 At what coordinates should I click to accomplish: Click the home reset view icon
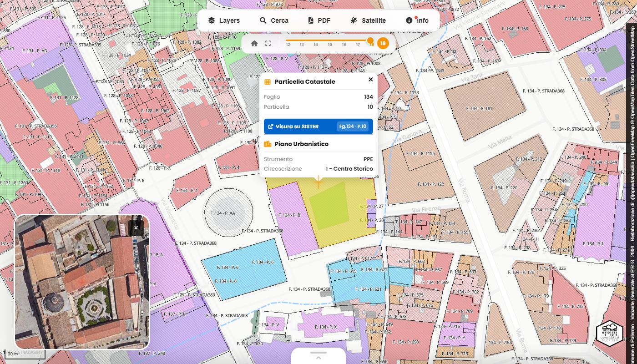(254, 44)
